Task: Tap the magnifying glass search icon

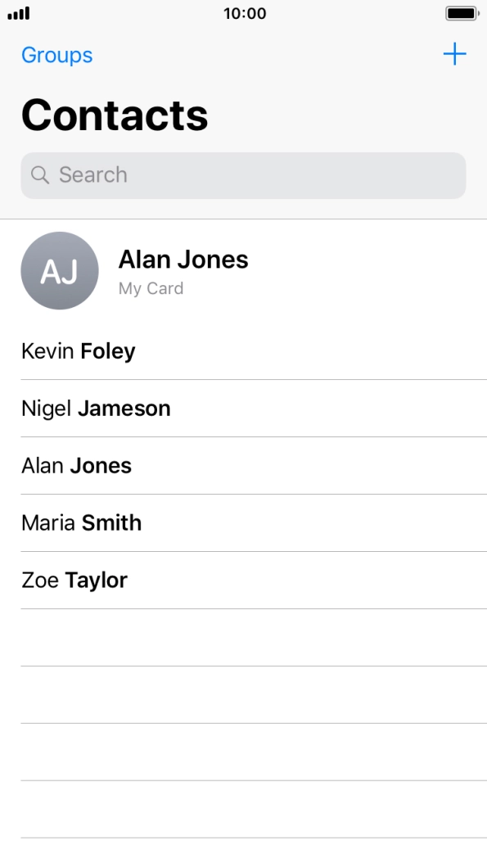Action: [41, 175]
